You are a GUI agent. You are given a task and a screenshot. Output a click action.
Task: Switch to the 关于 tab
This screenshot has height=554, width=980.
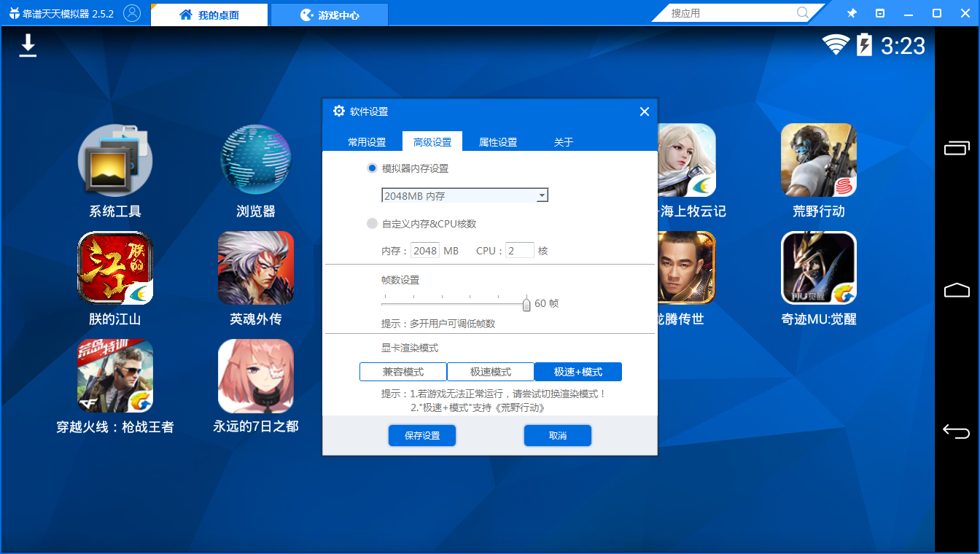point(564,142)
